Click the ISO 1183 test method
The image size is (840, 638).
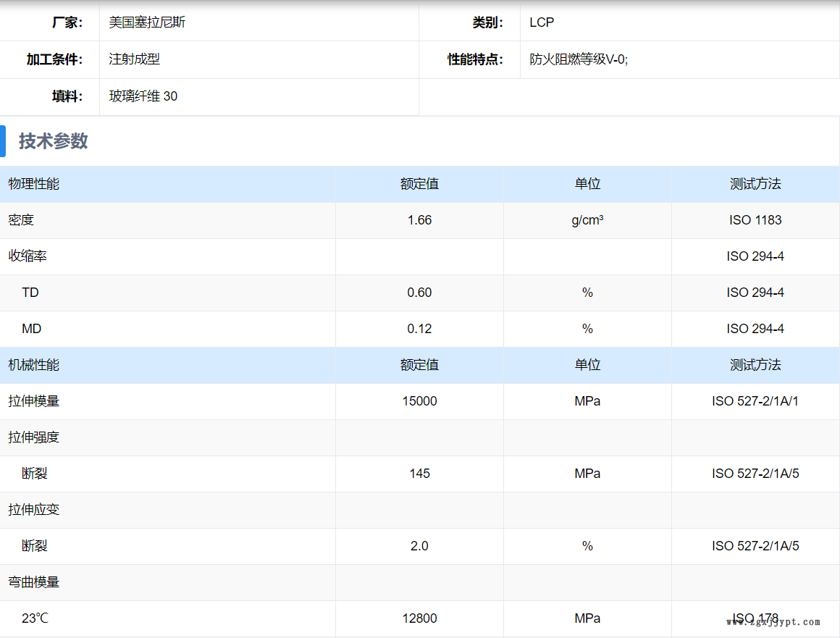tap(755, 220)
